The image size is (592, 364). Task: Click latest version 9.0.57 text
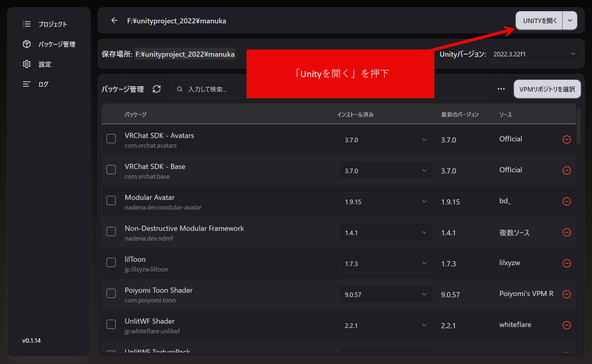(x=451, y=295)
